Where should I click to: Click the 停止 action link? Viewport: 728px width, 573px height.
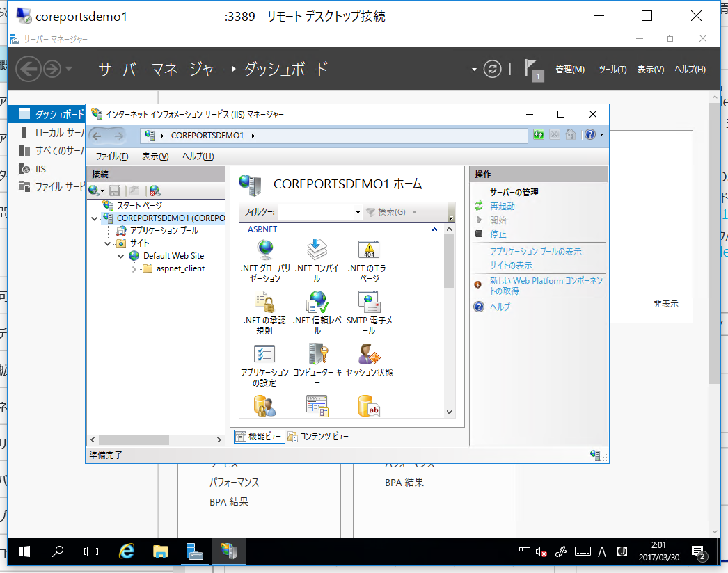[498, 234]
